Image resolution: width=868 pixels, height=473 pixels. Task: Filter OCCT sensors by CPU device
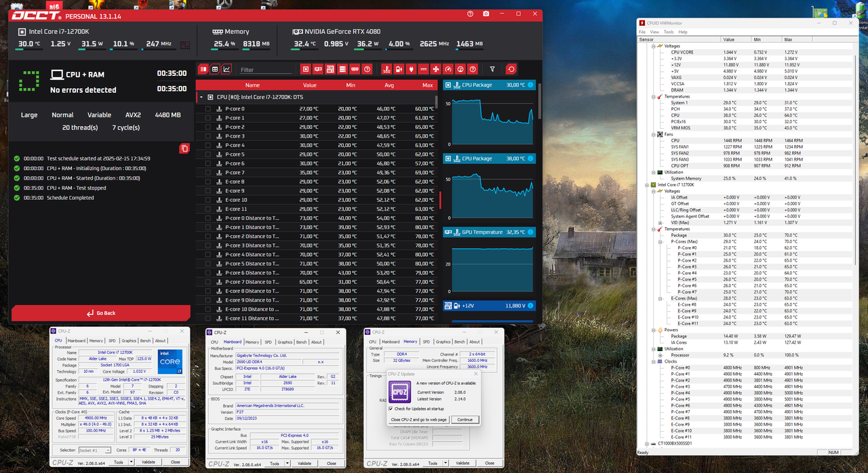tap(306, 69)
